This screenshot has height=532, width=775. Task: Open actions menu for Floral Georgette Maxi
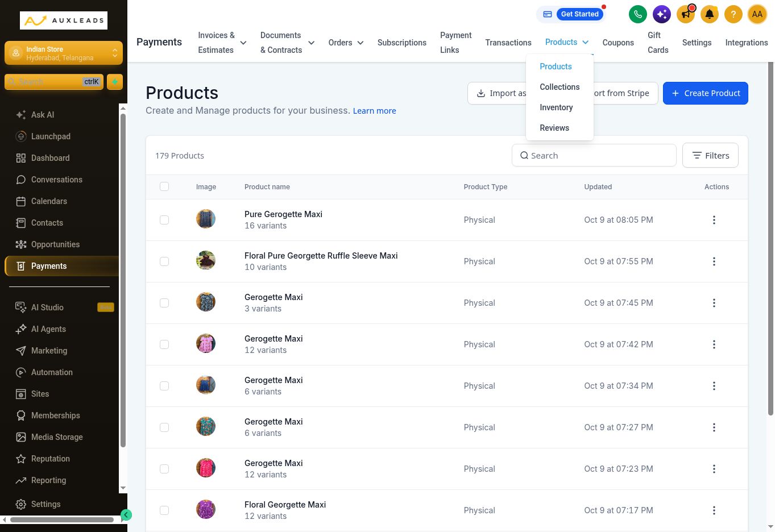714,510
